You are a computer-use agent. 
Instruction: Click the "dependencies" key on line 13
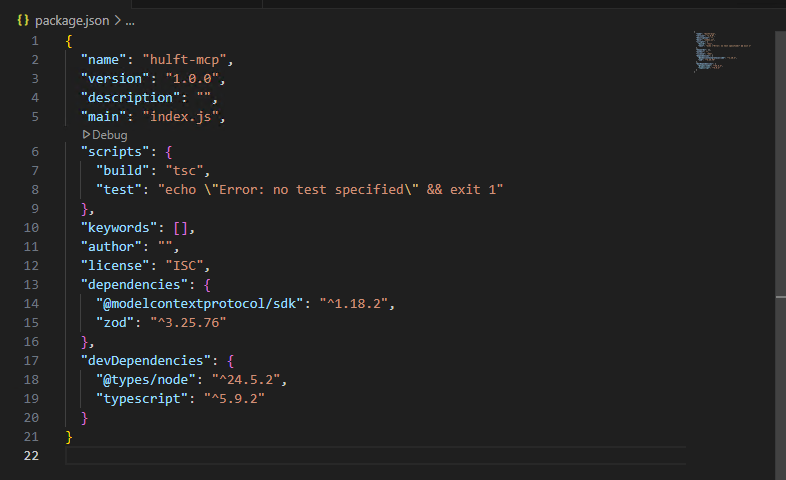pyautogui.click(x=134, y=285)
